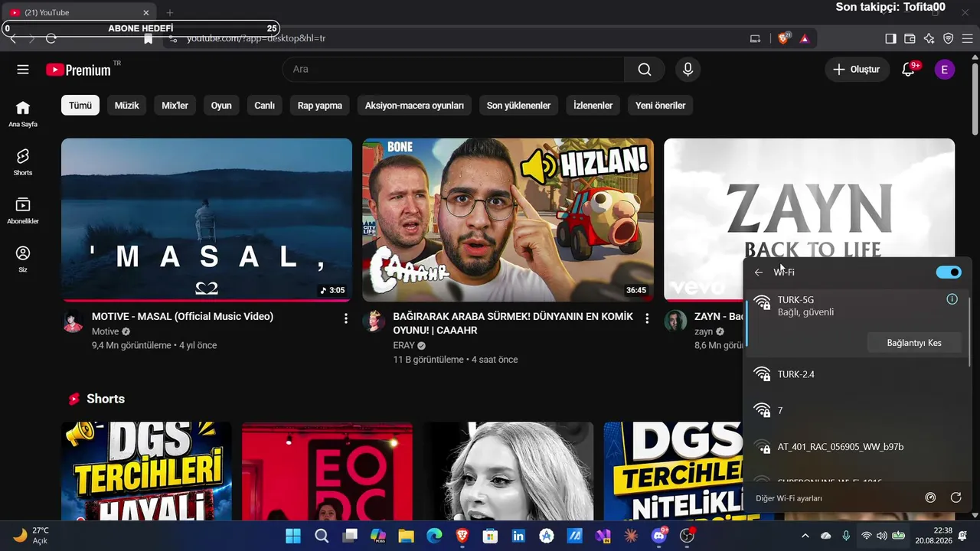Select the Yeni öneriler chip

[660, 106]
